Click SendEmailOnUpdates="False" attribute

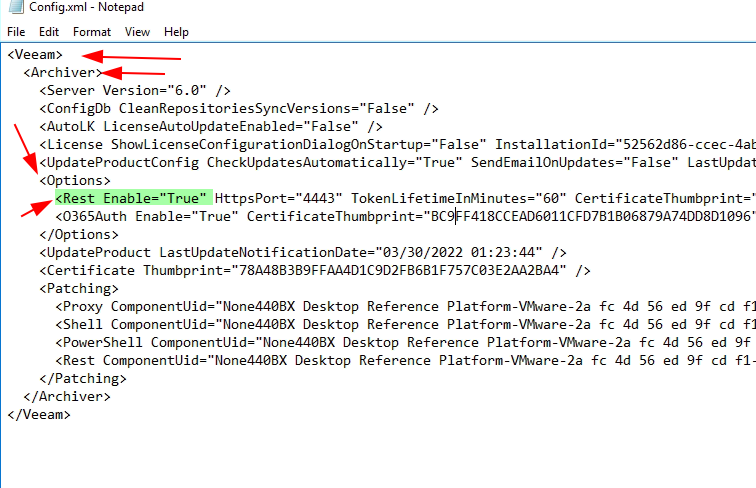click(575, 163)
